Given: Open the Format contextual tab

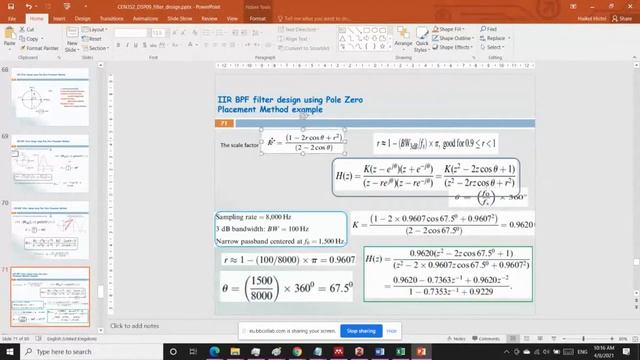Looking at the screenshot, I should coord(257,19).
